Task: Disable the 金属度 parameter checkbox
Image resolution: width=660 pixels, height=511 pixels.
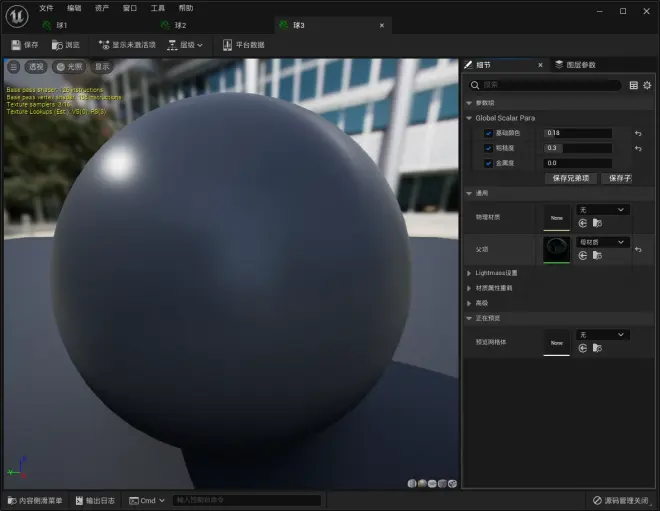Action: pos(488,163)
